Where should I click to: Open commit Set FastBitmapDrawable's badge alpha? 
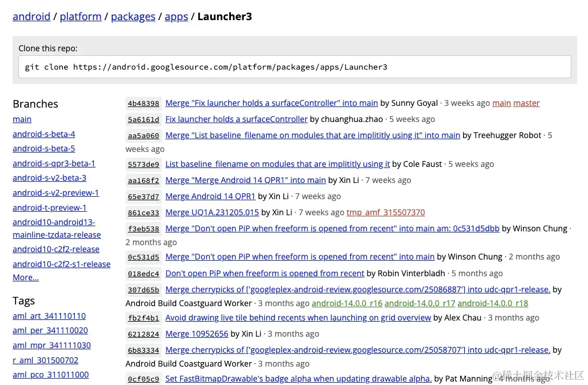(298, 379)
